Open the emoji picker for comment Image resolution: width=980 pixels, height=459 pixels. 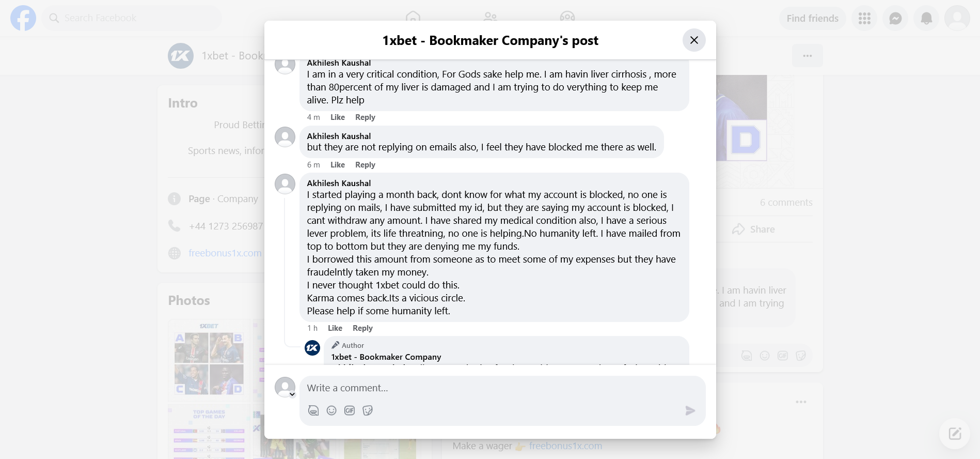pyautogui.click(x=331, y=410)
